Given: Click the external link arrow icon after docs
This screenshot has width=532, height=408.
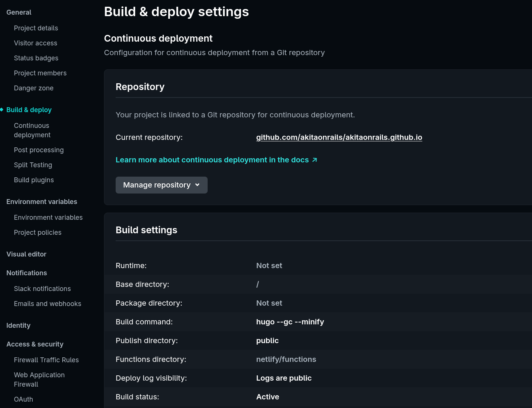Looking at the screenshot, I should pyautogui.click(x=315, y=160).
